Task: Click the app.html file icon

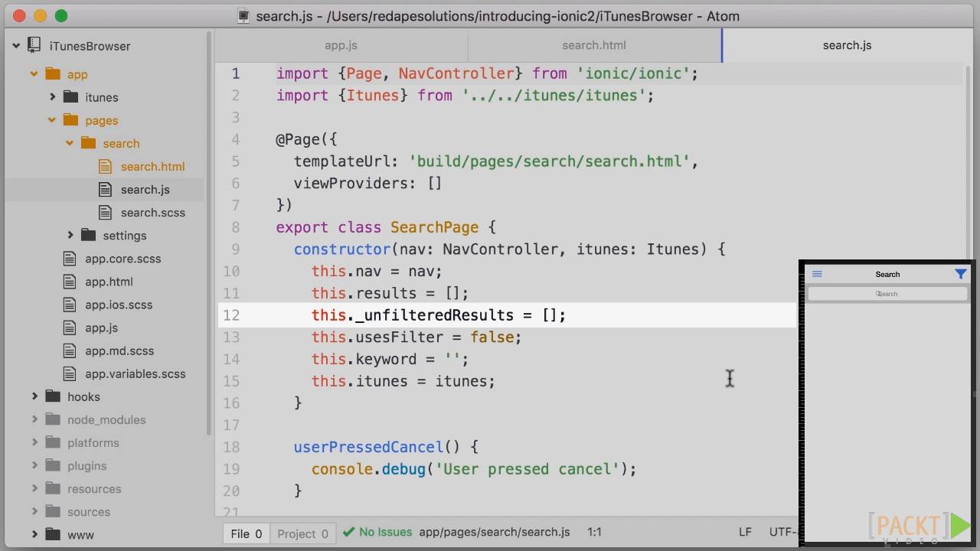Action: [x=70, y=281]
